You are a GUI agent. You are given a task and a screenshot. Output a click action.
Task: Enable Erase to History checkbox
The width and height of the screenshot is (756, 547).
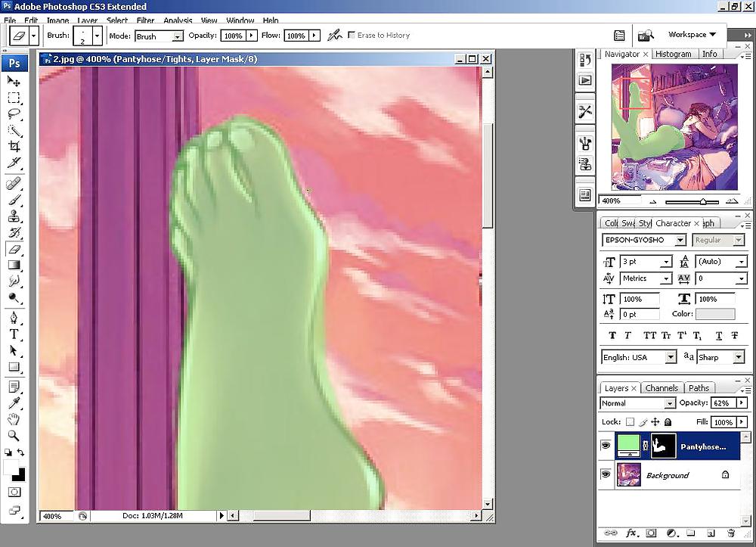(352, 35)
